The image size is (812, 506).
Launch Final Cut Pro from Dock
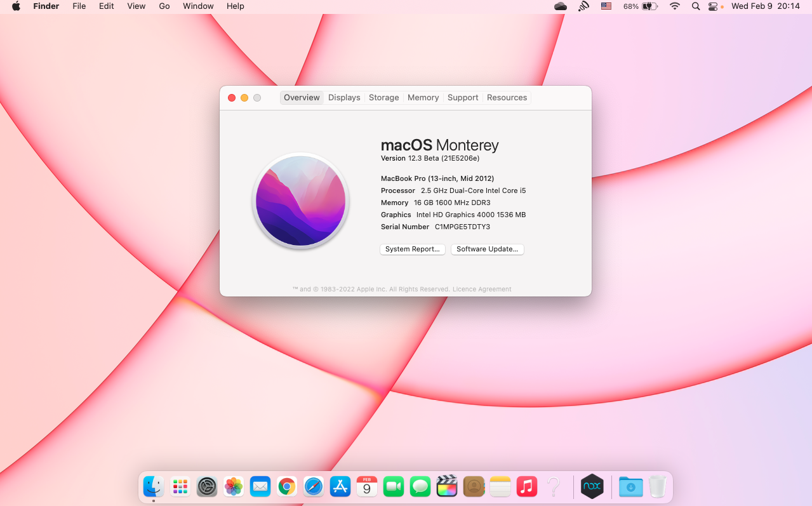point(447,487)
